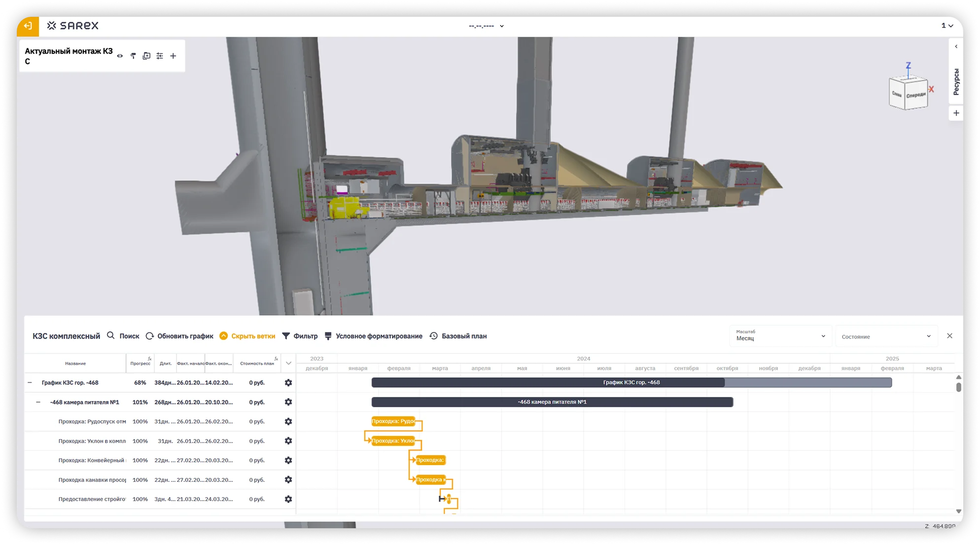Collapse График КЗС гор. -468 row
The width and height of the screenshot is (980, 545).
(30, 383)
